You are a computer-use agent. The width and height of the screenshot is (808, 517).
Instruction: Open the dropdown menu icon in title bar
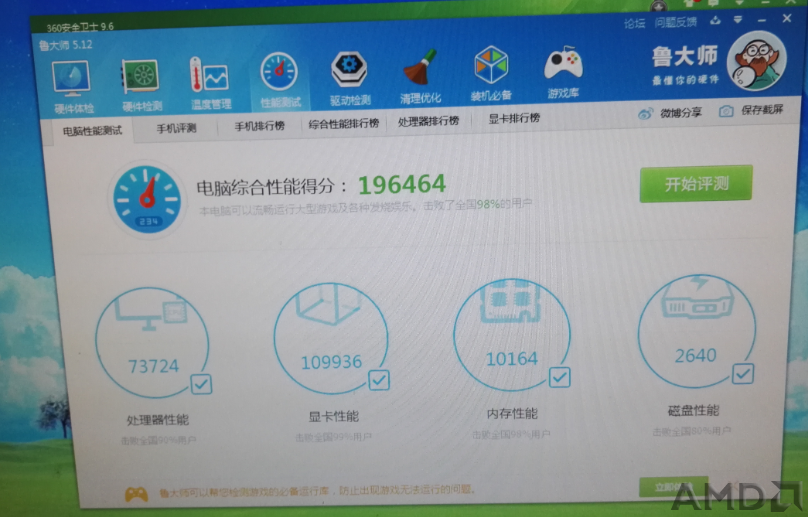point(738,20)
